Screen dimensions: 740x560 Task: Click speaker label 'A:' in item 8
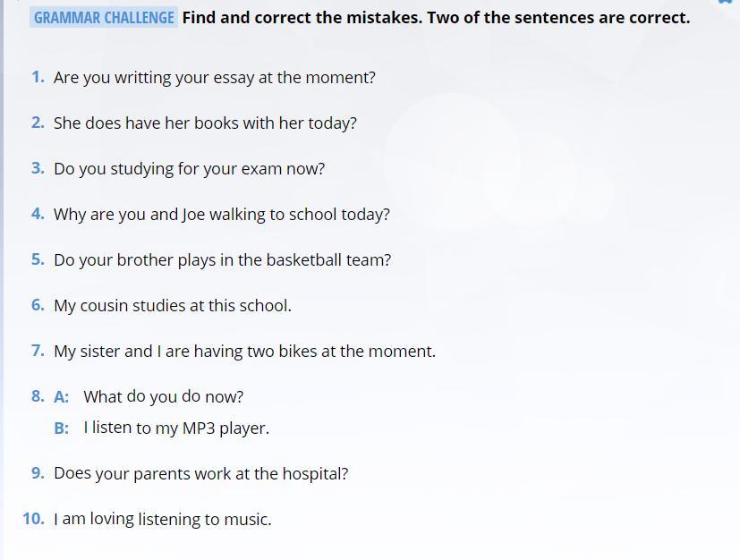62,397
